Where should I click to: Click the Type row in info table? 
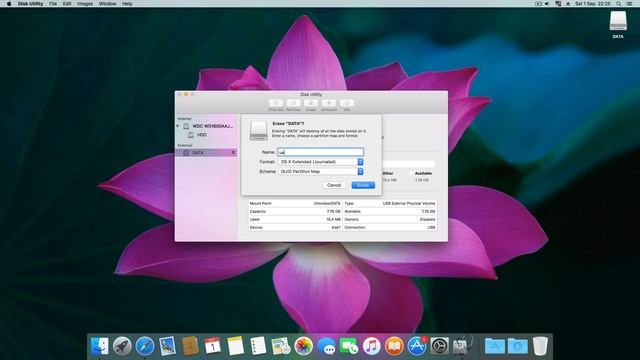tap(390, 203)
